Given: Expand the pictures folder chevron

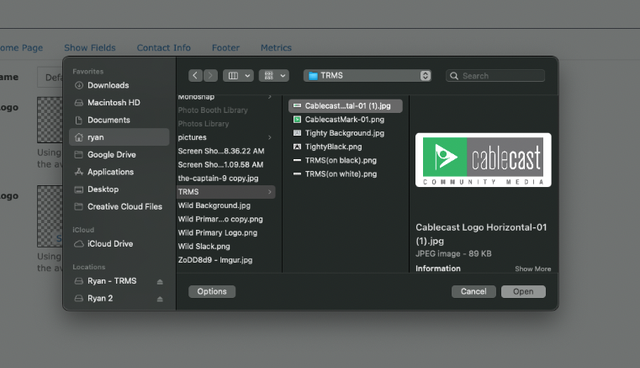Looking at the screenshot, I should coord(270,137).
